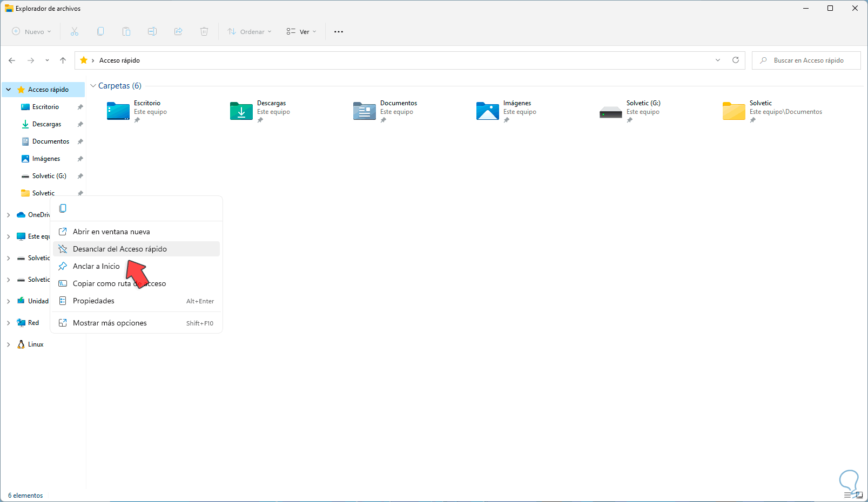
Task: Open the Nuevo dropdown menu
Action: [32, 32]
